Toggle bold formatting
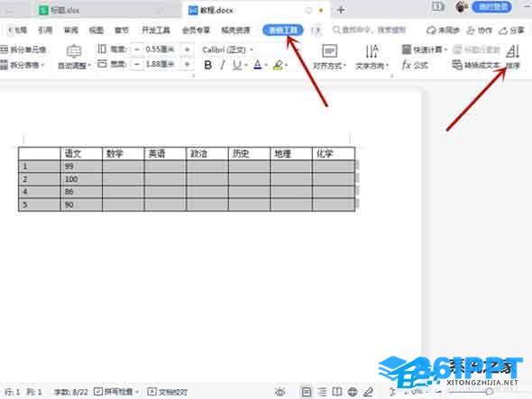 208,65
